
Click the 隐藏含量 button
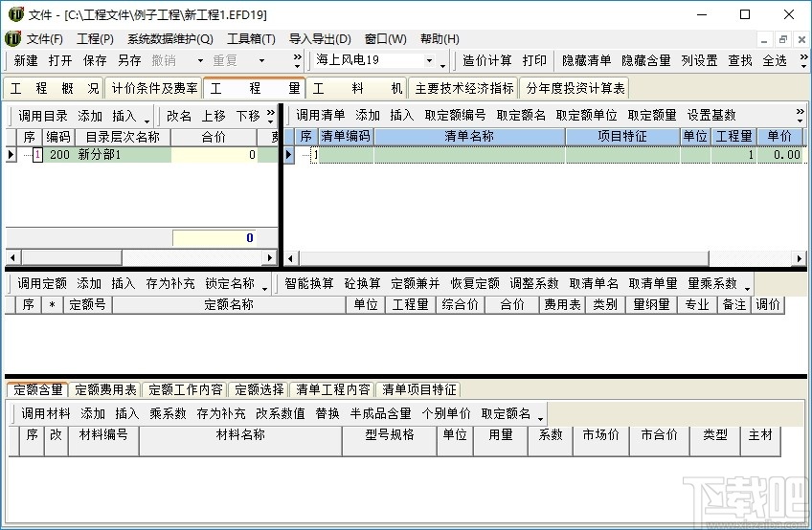tap(646, 61)
